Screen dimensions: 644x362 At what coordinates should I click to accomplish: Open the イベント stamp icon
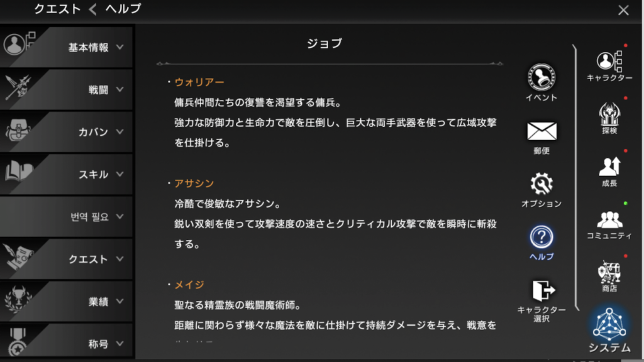point(541,77)
